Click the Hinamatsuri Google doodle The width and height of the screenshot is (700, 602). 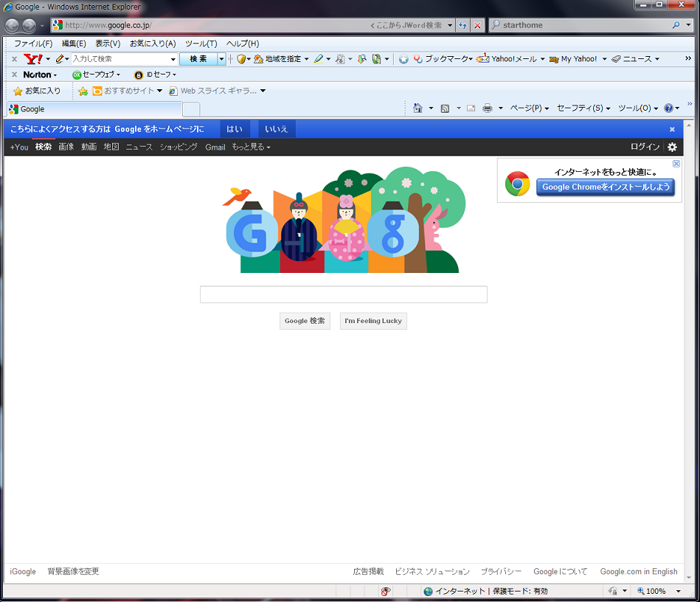344,220
